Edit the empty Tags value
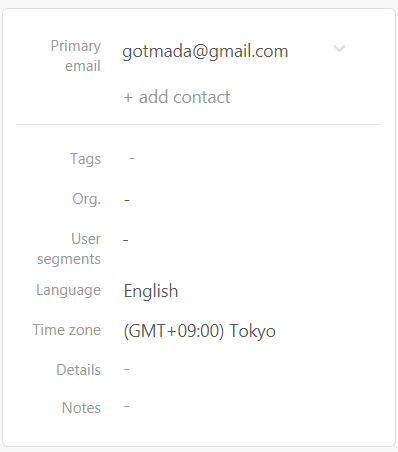The height and width of the screenshot is (452, 398). (x=132, y=158)
